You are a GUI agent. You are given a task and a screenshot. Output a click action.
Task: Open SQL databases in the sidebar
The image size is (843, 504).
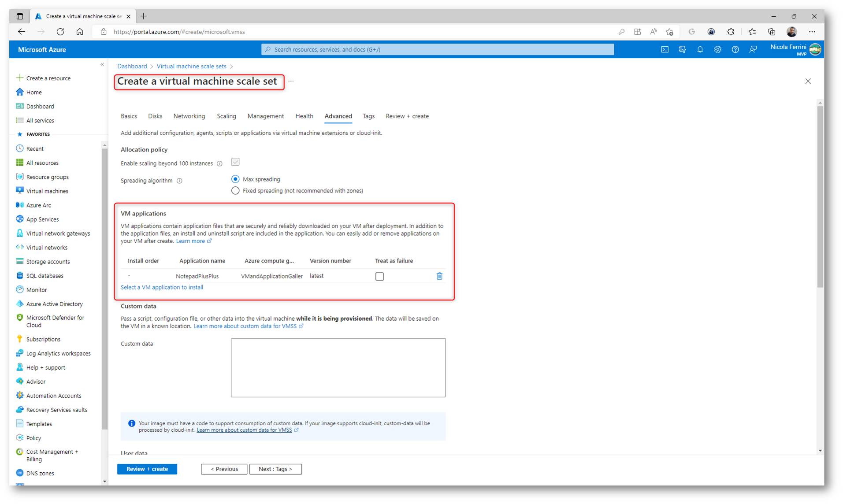(45, 276)
